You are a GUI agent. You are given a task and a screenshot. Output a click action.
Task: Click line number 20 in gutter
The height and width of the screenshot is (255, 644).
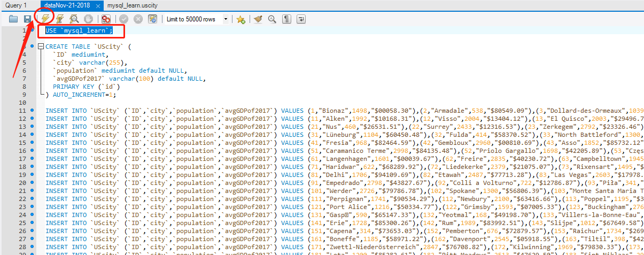22,183
